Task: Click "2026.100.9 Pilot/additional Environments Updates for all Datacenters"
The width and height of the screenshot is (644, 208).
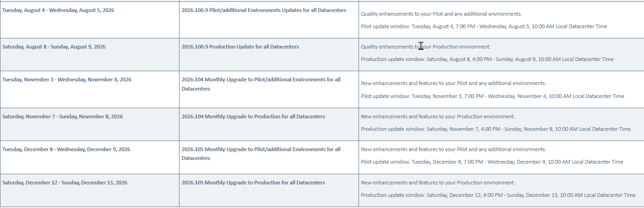Action: pos(264,10)
